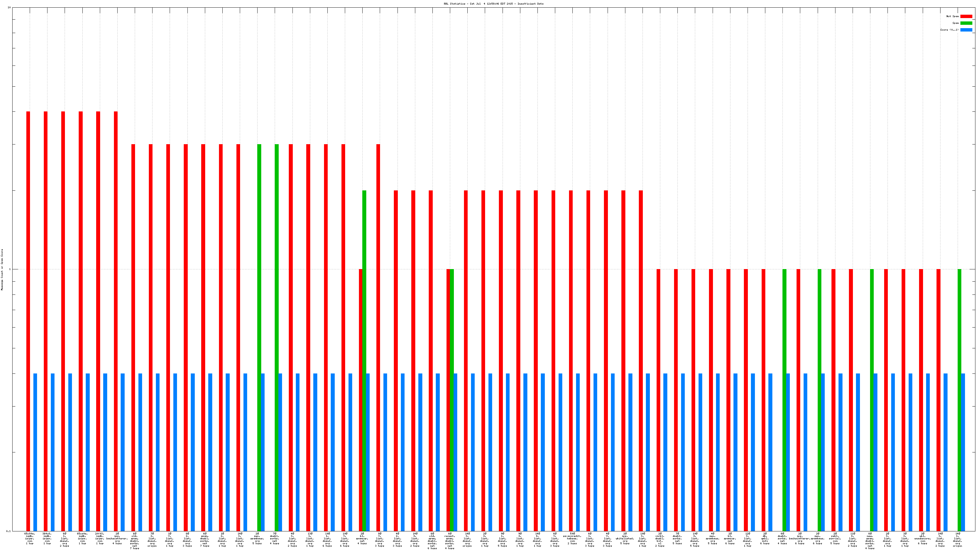Select the db.wpbl.info x-axis label

click(765, 538)
